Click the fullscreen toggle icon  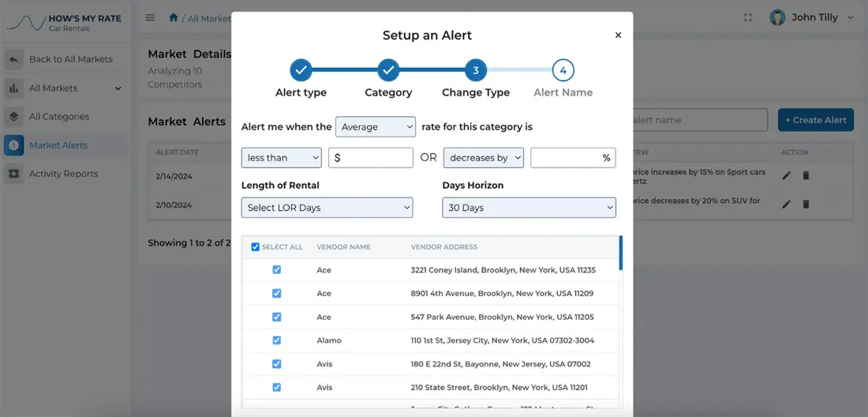pyautogui.click(x=748, y=17)
